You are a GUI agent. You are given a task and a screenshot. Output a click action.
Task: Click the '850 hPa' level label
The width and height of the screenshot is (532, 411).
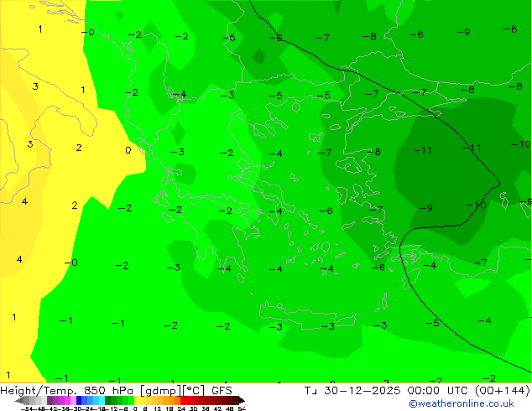(110, 391)
